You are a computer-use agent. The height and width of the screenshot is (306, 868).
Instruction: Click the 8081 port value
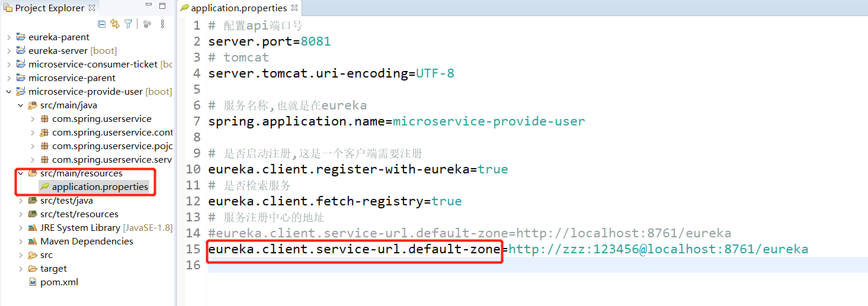(316, 41)
